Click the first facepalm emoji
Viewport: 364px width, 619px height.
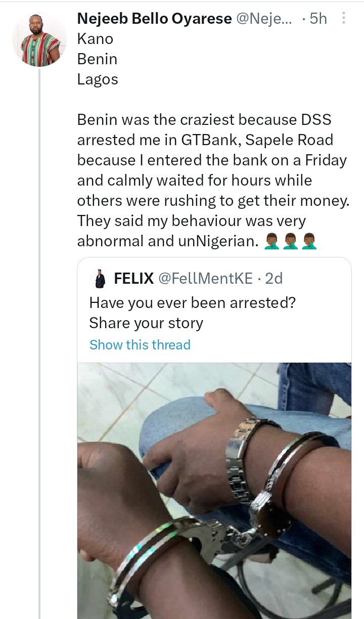click(272, 241)
